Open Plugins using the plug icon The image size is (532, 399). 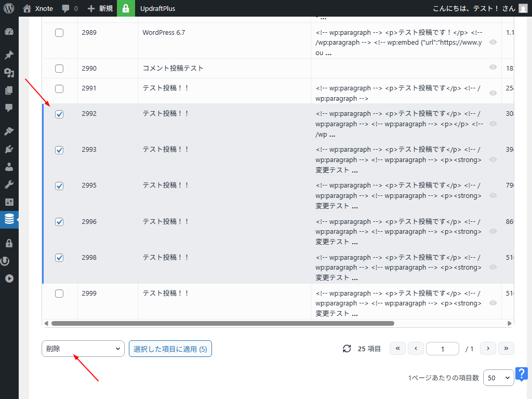pyautogui.click(x=9, y=149)
